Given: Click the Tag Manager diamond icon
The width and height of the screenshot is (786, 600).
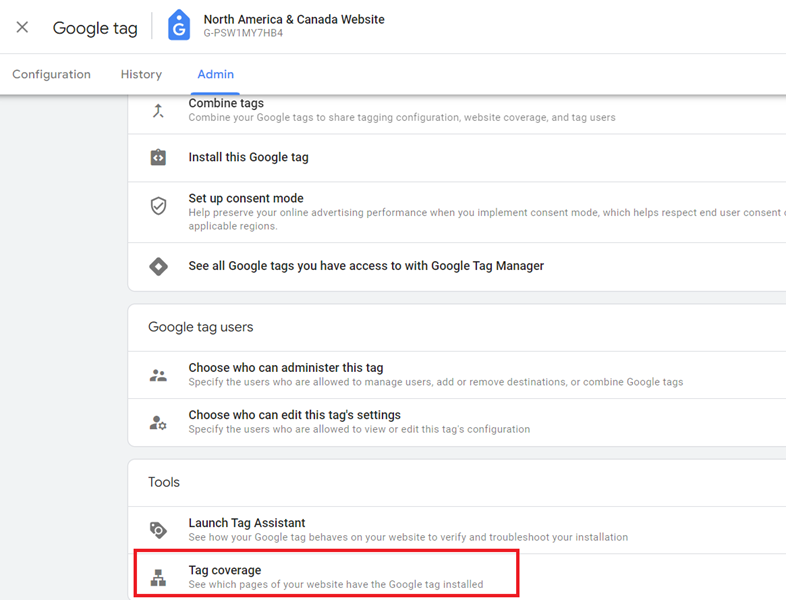Looking at the screenshot, I should tap(158, 266).
